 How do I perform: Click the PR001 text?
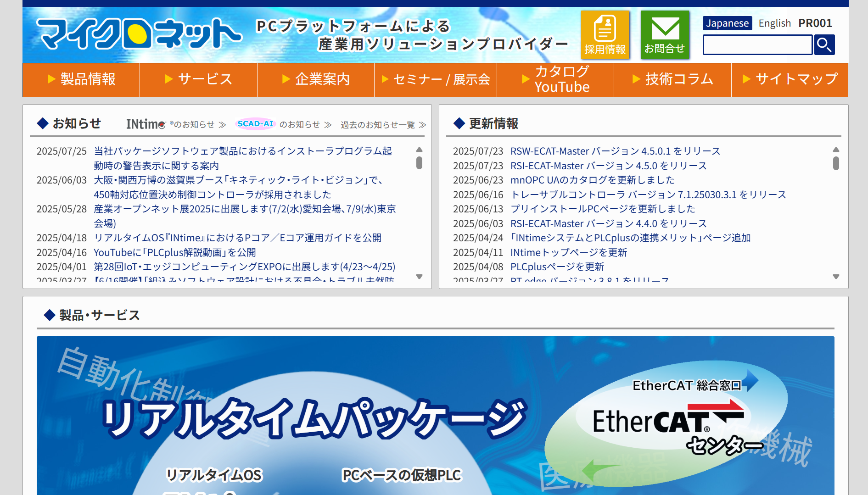(x=815, y=23)
